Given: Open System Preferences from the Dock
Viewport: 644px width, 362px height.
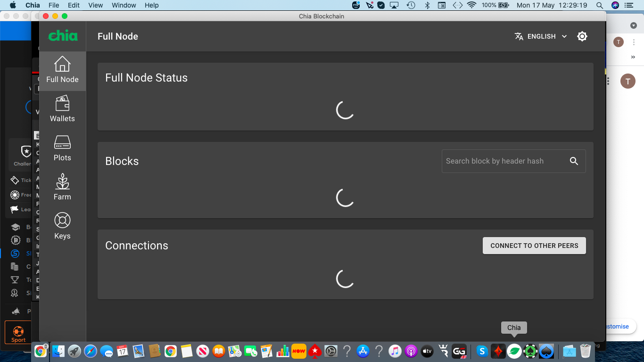Looking at the screenshot, I should point(331,351).
